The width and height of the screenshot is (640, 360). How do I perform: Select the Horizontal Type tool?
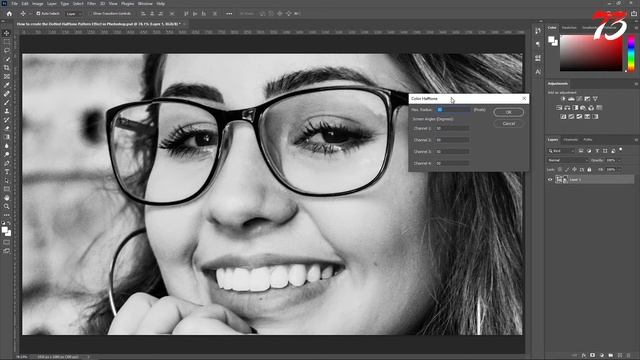[7, 172]
